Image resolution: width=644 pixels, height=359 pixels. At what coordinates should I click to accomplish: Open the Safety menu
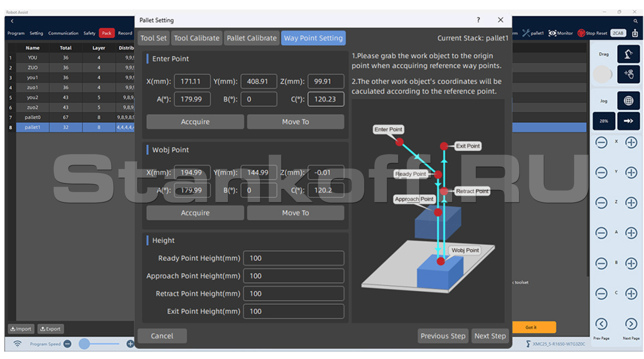tap(89, 33)
